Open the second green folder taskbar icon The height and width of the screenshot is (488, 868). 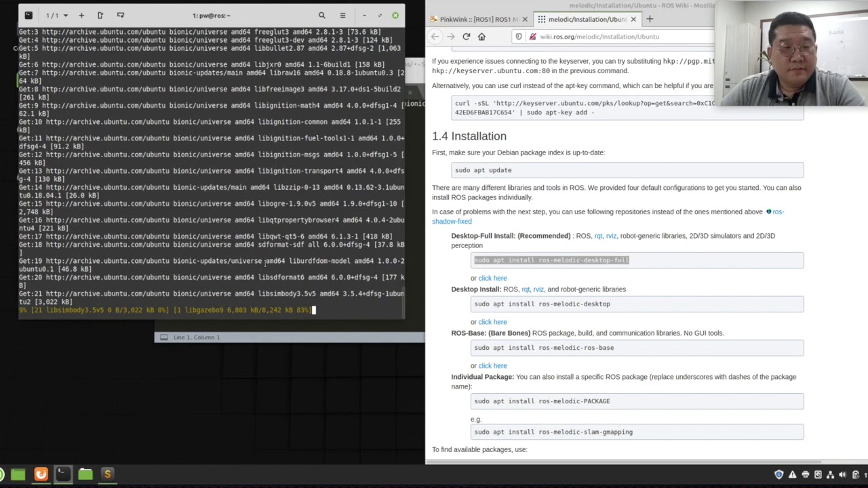85,474
